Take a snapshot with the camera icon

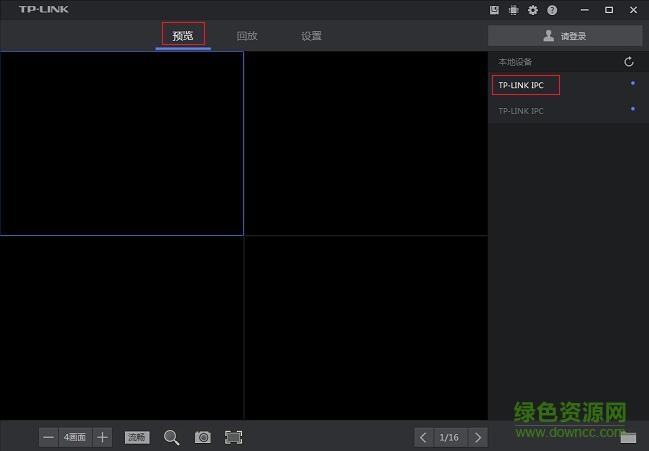(x=203, y=437)
